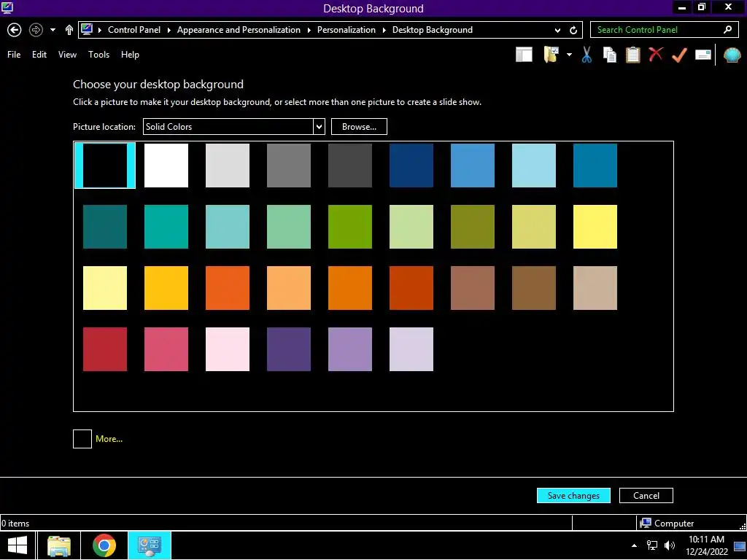This screenshot has height=560, width=747.
Task: Click the color preview box beside More
Action: [x=82, y=439]
